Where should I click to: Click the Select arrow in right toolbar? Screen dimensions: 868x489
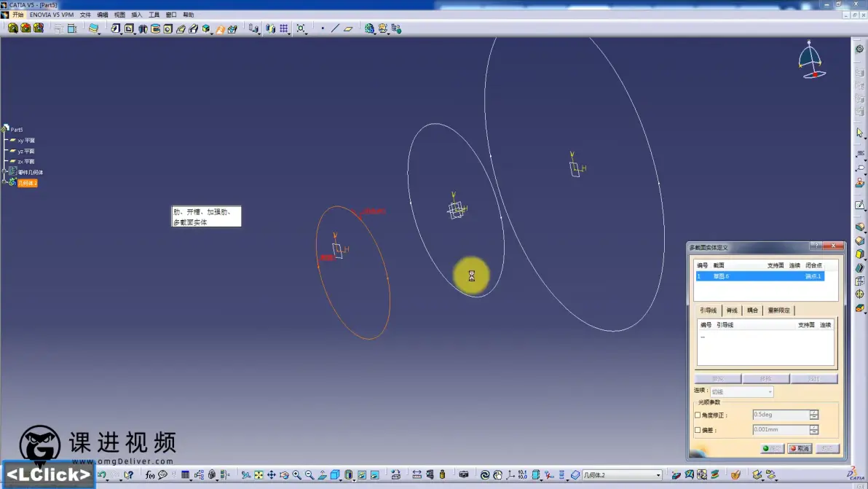tap(859, 133)
